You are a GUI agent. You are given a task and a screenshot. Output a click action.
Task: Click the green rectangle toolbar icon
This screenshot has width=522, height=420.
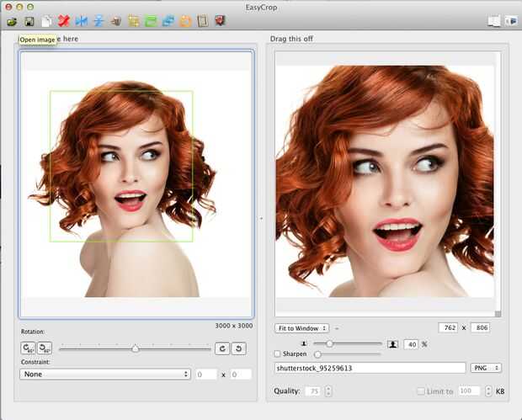pyautogui.click(x=151, y=21)
